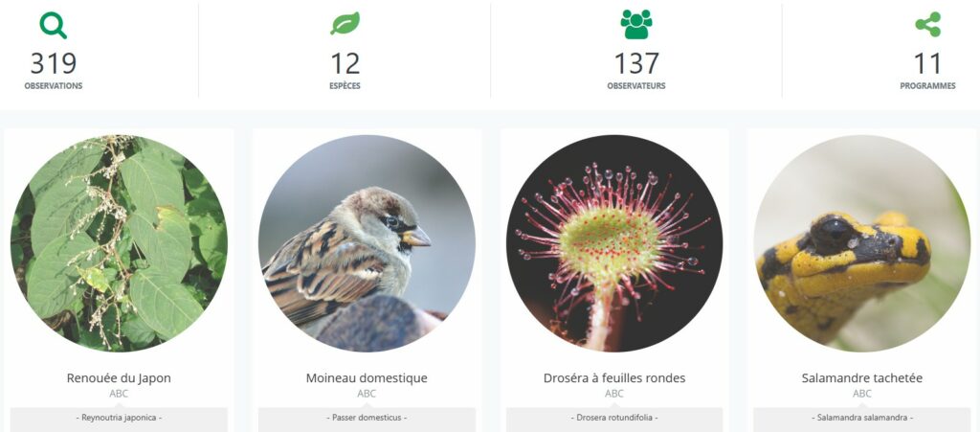The height and width of the screenshot is (432, 980).
Task: Click the share programmes icon
Action: click(927, 24)
